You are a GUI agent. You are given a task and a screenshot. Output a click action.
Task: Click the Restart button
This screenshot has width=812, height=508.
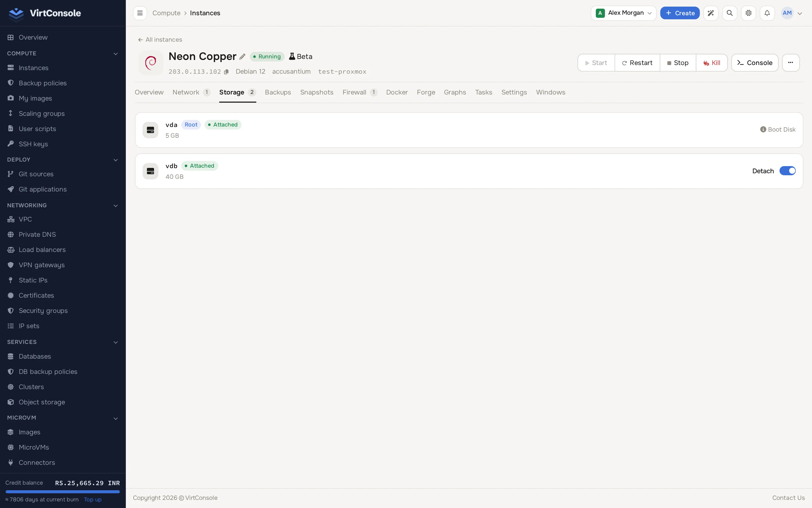637,63
